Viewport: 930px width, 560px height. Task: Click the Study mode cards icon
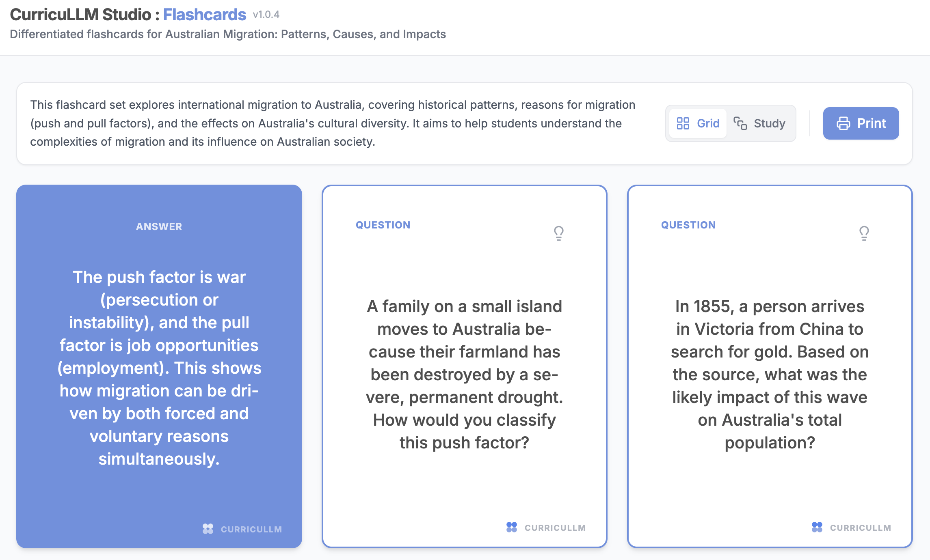pyautogui.click(x=740, y=123)
